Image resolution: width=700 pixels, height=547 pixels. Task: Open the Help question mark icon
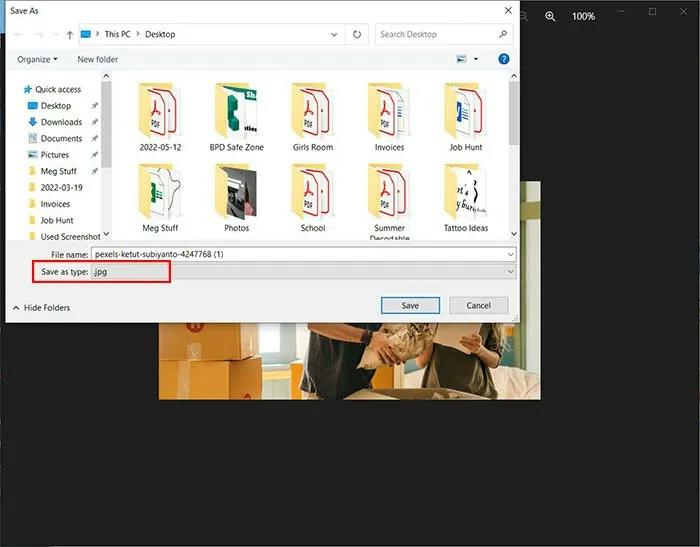click(x=504, y=60)
